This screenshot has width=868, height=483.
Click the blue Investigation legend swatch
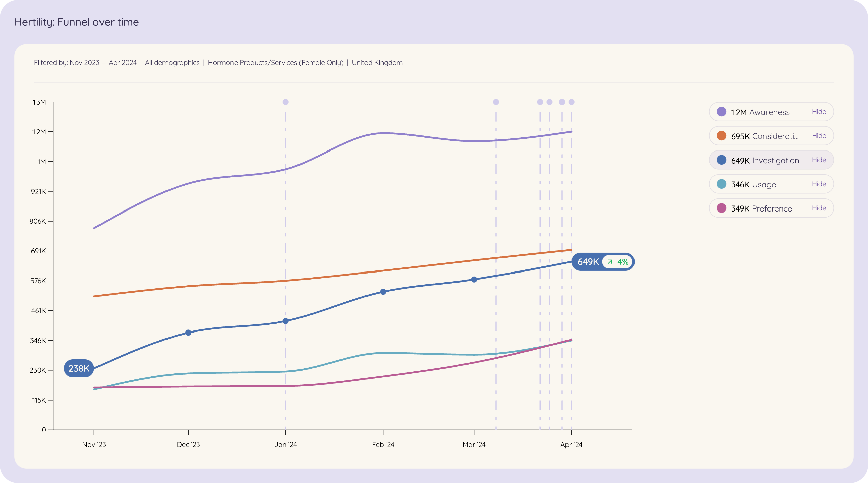point(721,160)
